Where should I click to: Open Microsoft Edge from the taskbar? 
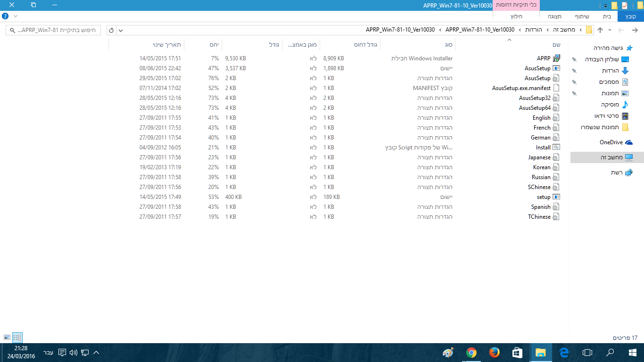click(564, 352)
